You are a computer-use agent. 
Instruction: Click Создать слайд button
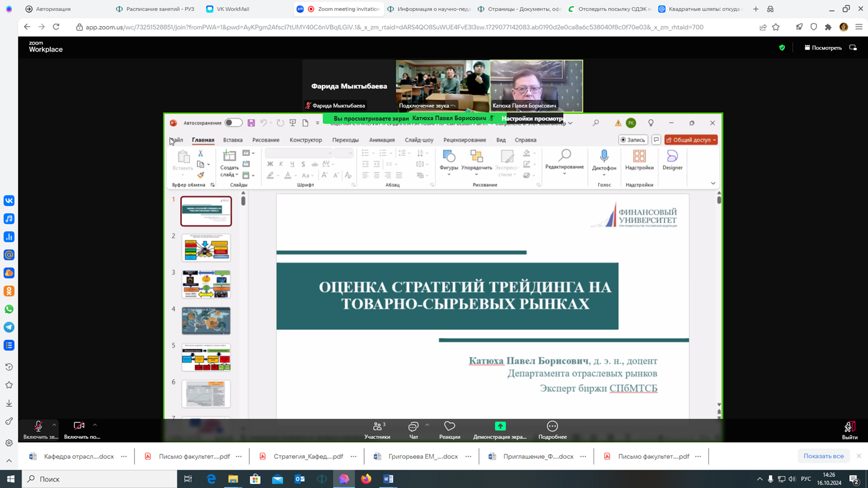point(229,163)
